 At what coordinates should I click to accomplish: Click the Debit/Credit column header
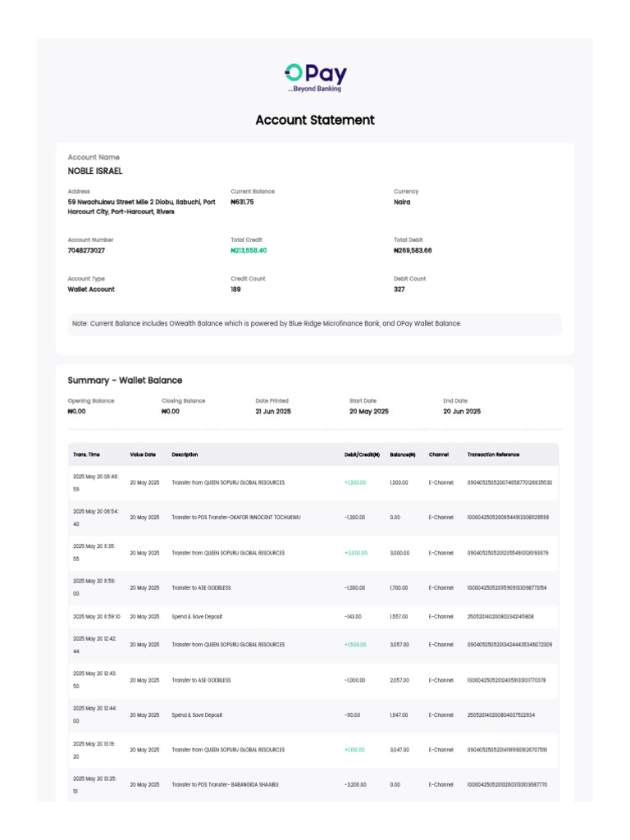coord(362,454)
